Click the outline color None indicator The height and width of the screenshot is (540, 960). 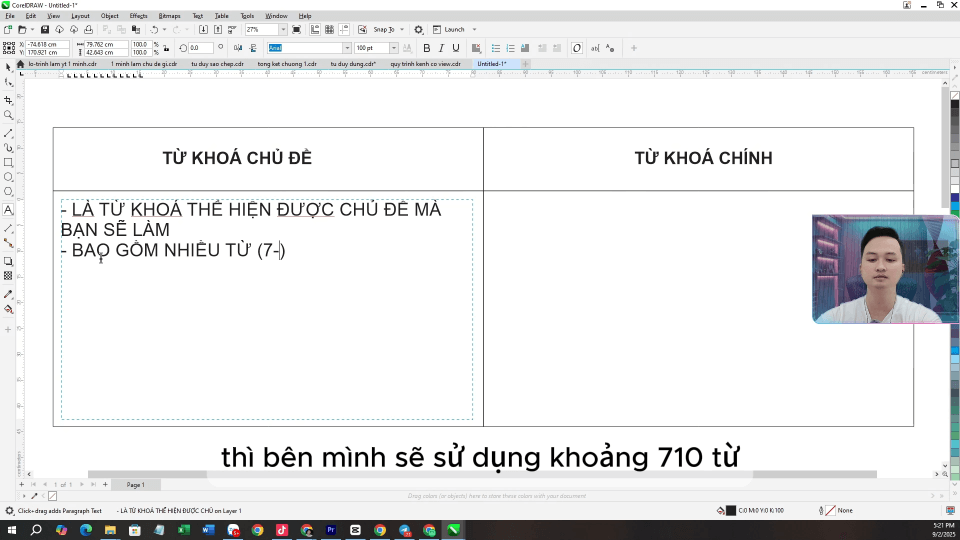tap(830, 510)
